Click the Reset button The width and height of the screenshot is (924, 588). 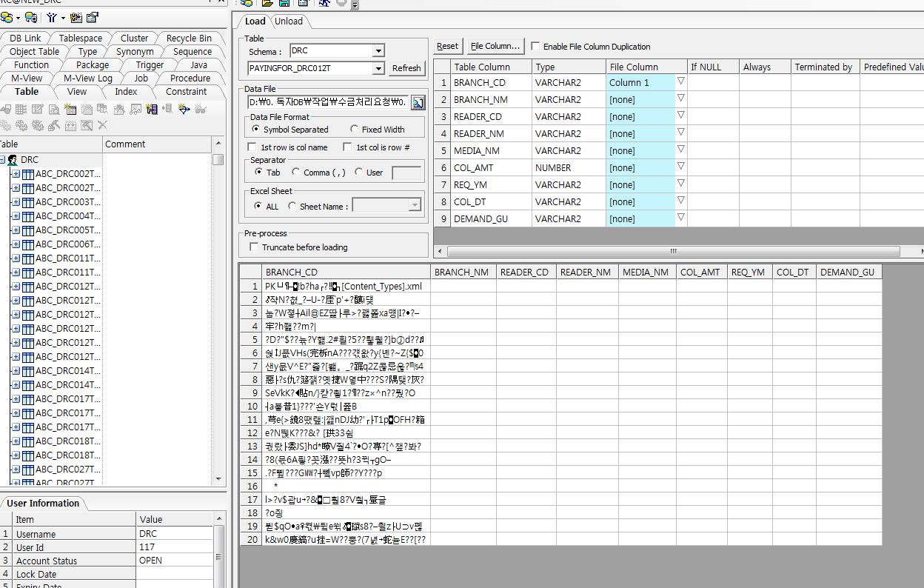click(x=447, y=46)
